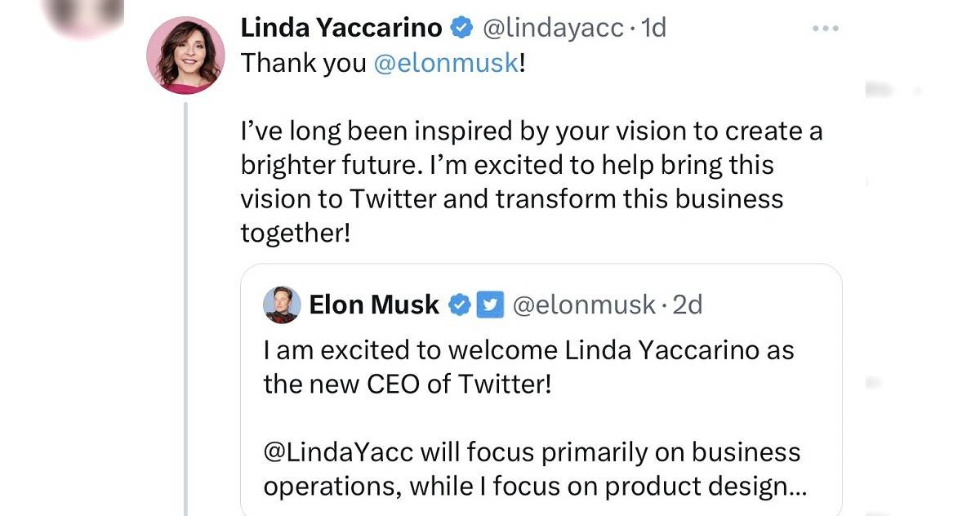Click Elon Musk's blue verified checkmark

point(461,305)
